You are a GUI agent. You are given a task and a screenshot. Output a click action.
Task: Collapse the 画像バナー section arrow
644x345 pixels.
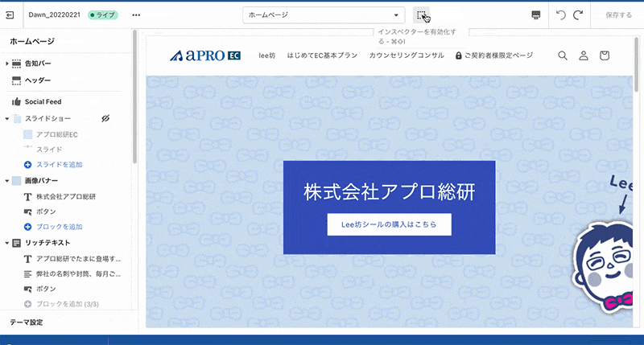point(7,180)
